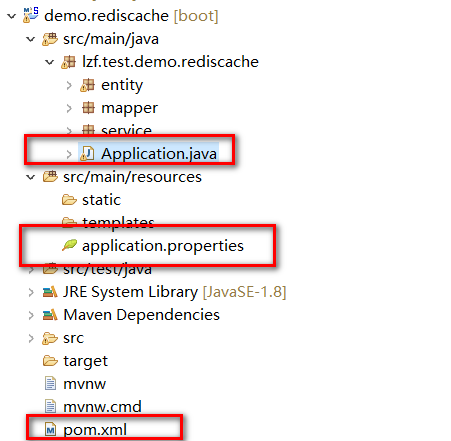Select lzf.test.demo.rediscache package name

click(x=170, y=62)
